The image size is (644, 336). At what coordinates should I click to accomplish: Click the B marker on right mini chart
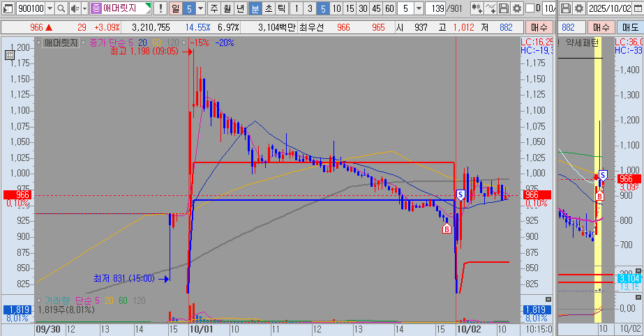click(599, 196)
